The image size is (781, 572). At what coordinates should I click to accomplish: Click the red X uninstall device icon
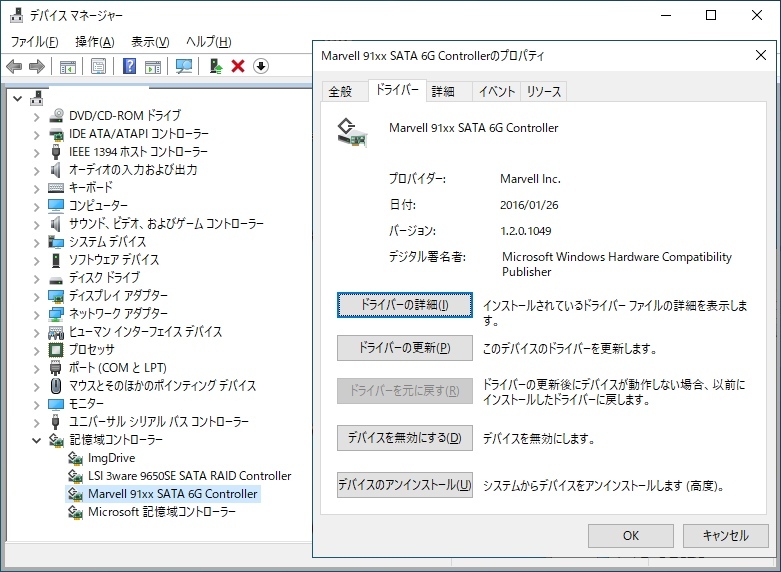click(238, 66)
